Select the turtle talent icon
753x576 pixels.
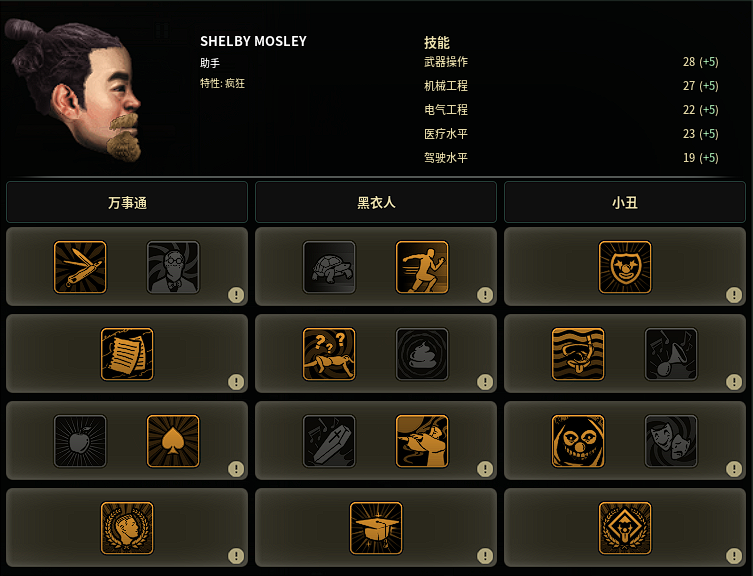coord(329,267)
